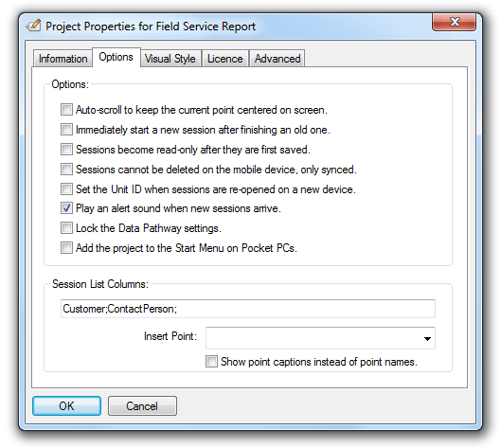501x448 pixels.
Task: Enable add project to Start Menu
Action: 66,248
